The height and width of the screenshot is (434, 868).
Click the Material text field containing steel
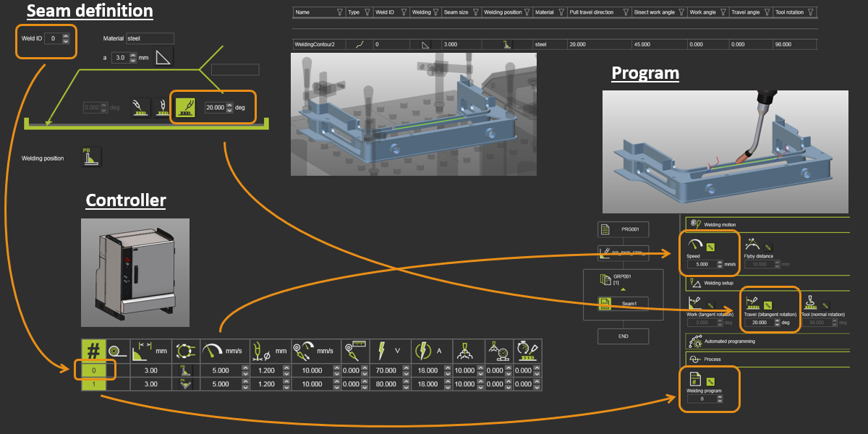[x=150, y=38]
